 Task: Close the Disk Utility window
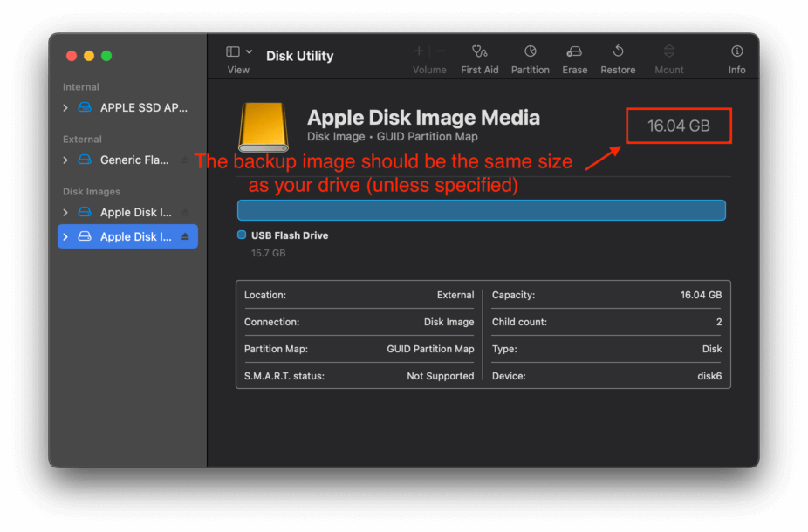72,56
